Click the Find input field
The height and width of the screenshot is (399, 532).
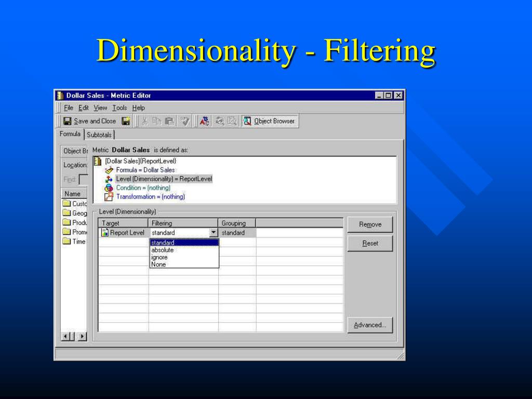pos(84,179)
